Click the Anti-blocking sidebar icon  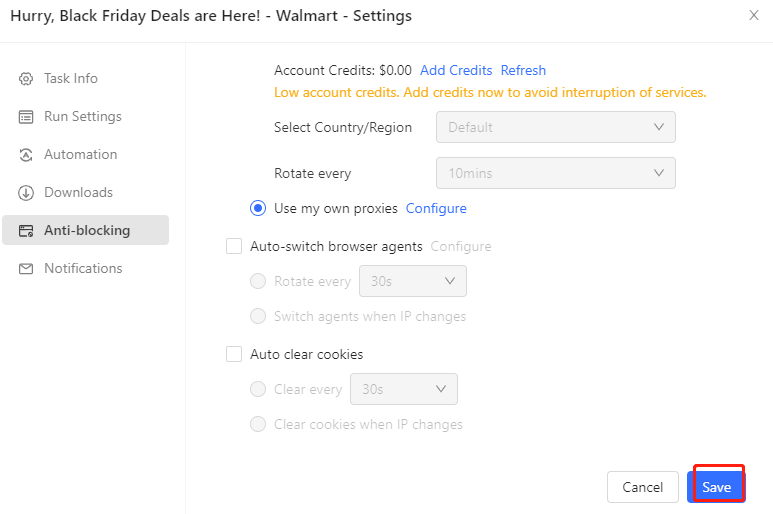click(26, 231)
